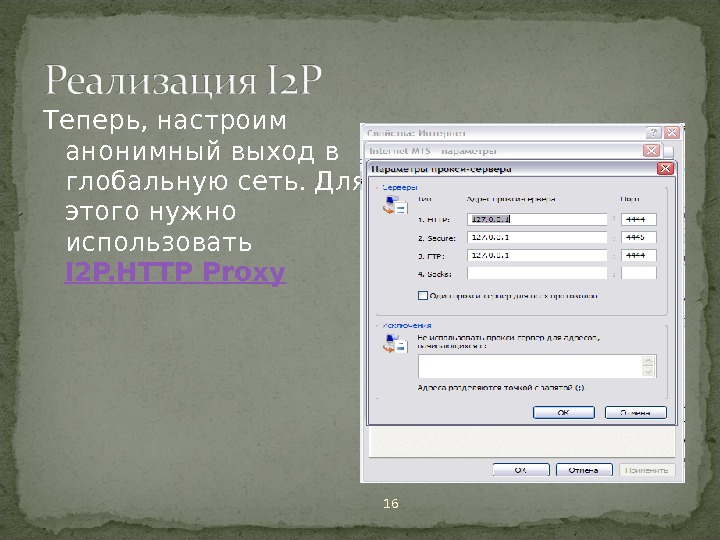Click the FTP port field
This screenshot has height=540, width=720.
pyautogui.click(x=639, y=255)
